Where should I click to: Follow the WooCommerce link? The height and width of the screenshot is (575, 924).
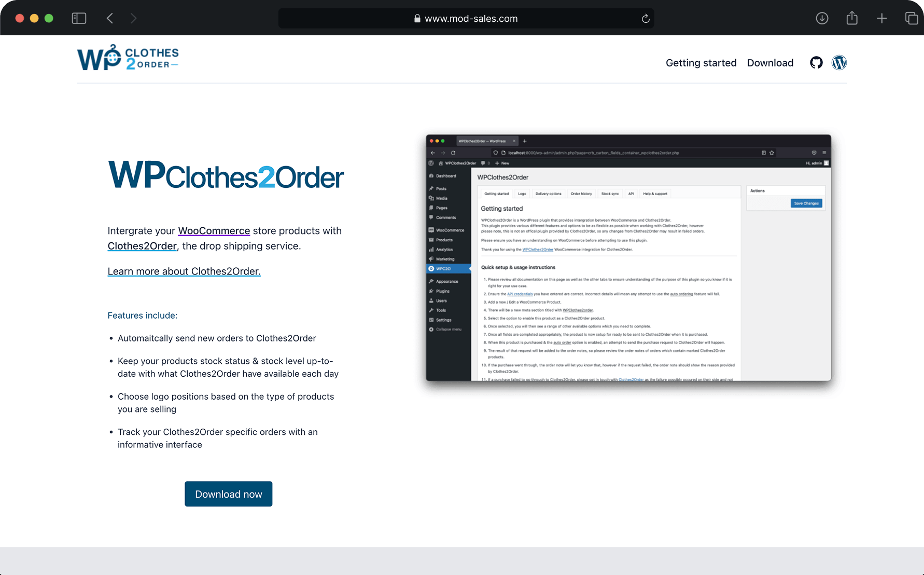214,231
